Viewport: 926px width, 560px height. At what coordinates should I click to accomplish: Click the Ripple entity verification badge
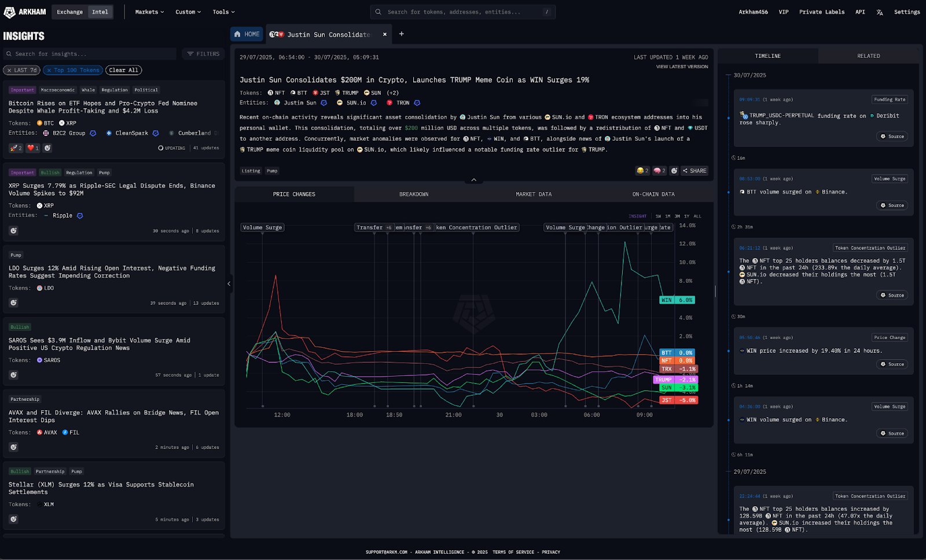pos(80,216)
